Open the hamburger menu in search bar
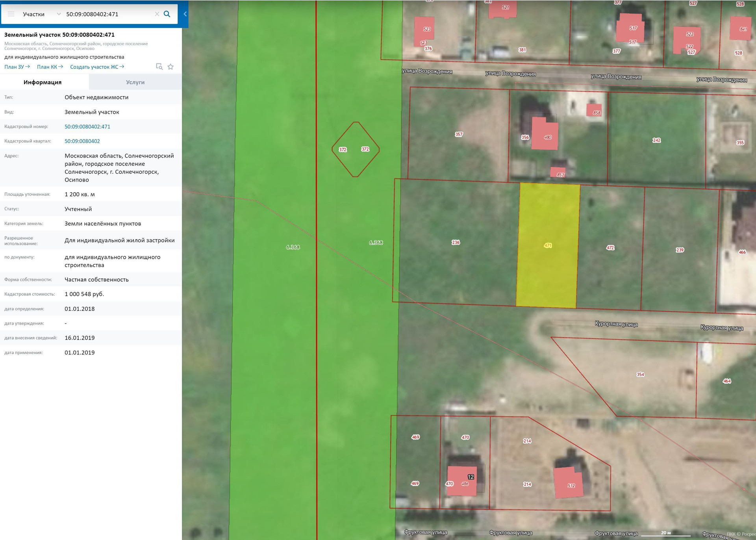The image size is (756, 540). tap(11, 14)
